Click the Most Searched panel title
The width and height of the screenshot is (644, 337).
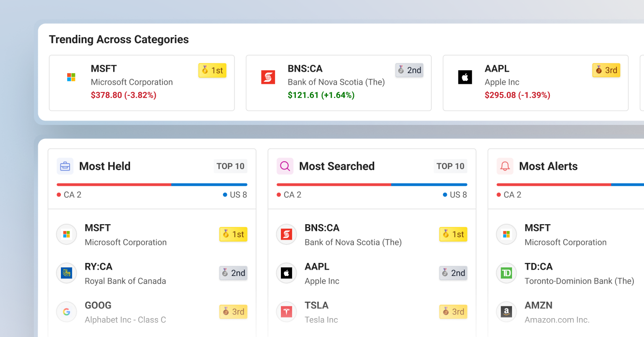point(337,166)
